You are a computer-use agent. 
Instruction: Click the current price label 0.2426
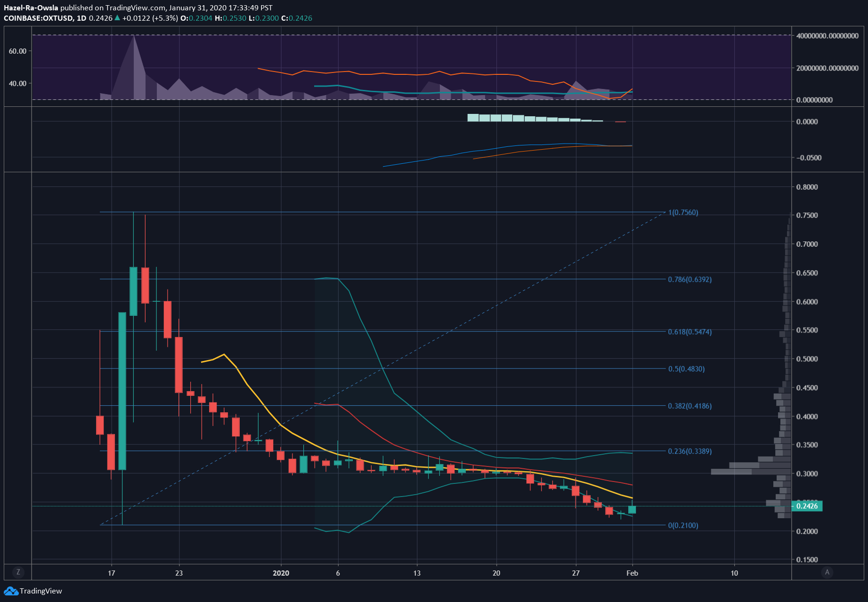(x=807, y=506)
